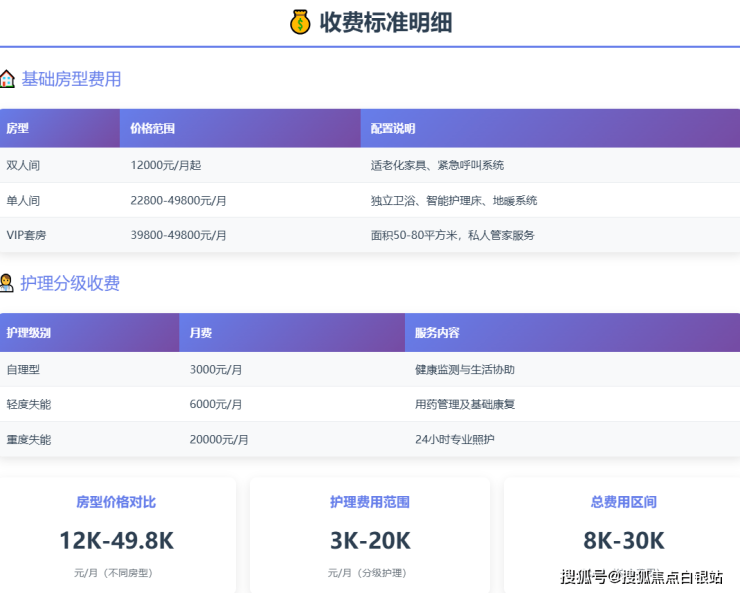Select the 价格范围 column header

(x=153, y=128)
